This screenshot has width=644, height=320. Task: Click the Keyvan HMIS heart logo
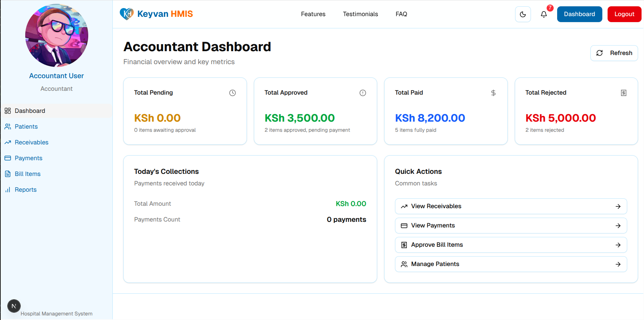coord(126,13)
